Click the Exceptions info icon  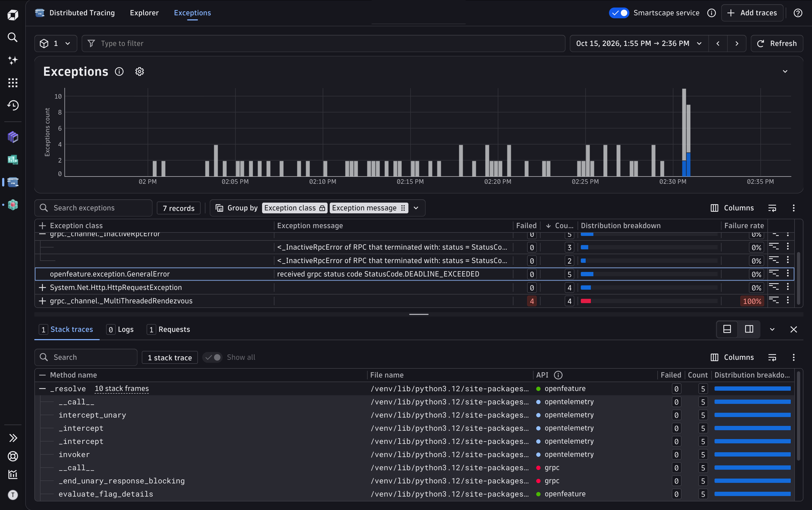tap(119, 71)
